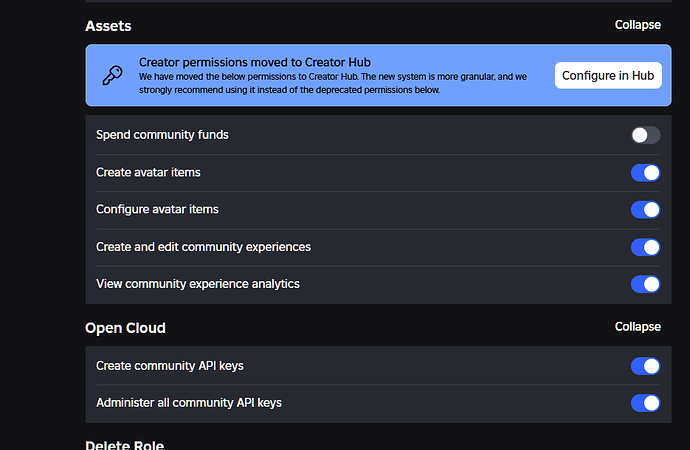Toggle Create and edit community experiences
The width and height of the screenshot is (690, 450).
646,247
